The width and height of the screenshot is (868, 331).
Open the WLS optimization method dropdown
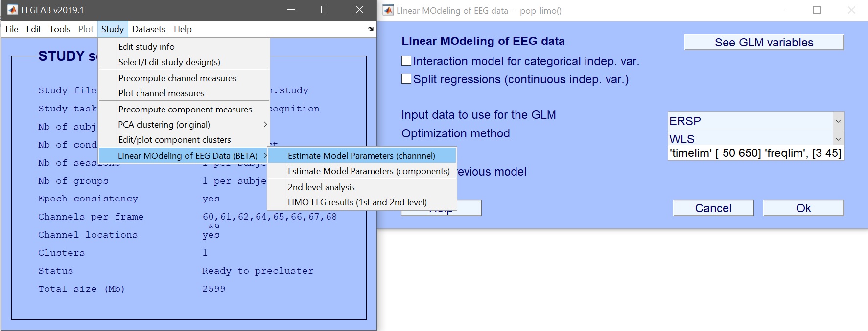coord(838,139)
